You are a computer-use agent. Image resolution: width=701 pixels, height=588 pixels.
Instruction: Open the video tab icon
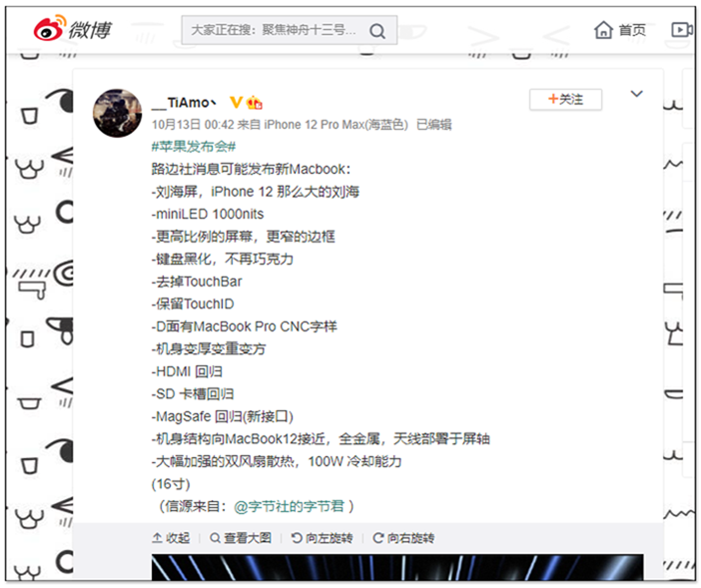681,30
